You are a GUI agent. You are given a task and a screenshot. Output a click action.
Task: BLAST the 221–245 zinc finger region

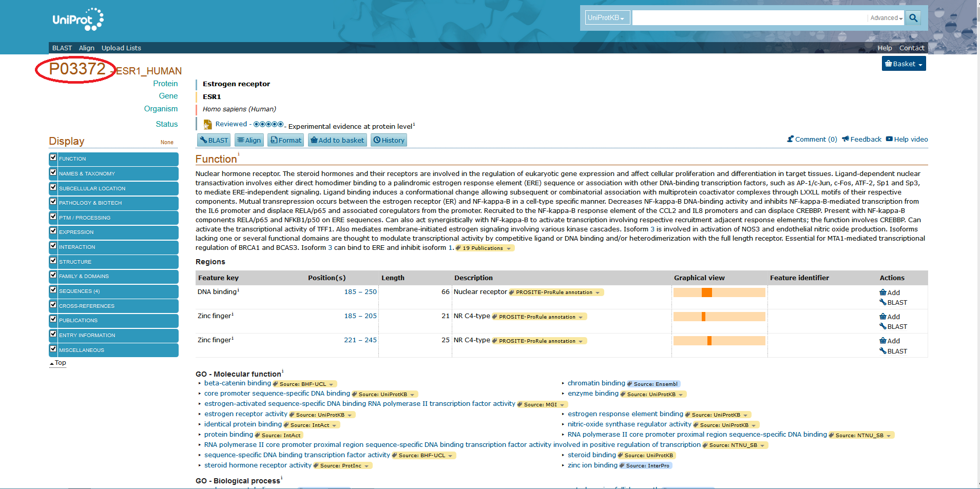[x=893, y=351]
